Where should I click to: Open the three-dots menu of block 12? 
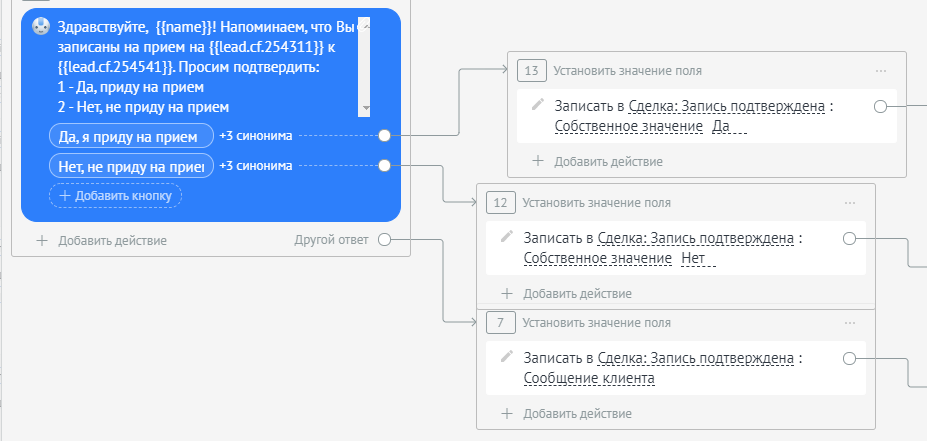(x=850, y=203)
